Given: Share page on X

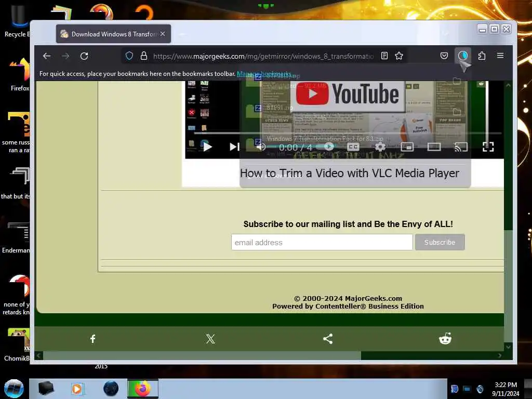Looking at the screenshot, I should tap(210, 339).
